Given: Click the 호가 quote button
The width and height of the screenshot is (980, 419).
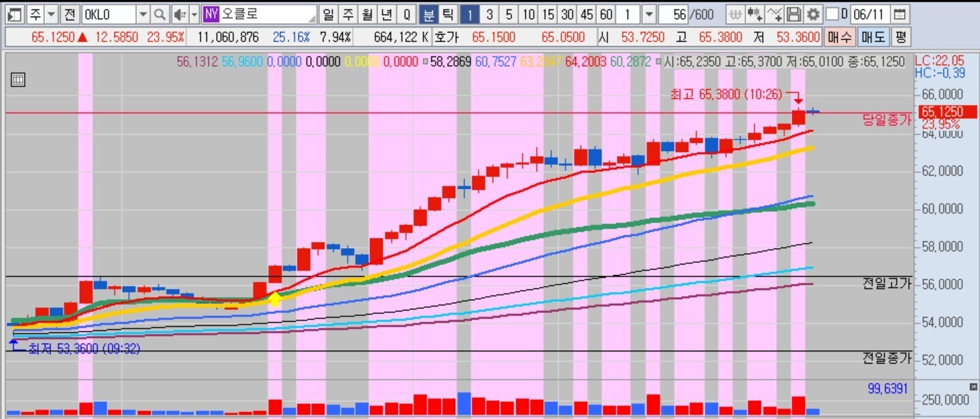Looking at the screenshot, I should click(448, 37).
